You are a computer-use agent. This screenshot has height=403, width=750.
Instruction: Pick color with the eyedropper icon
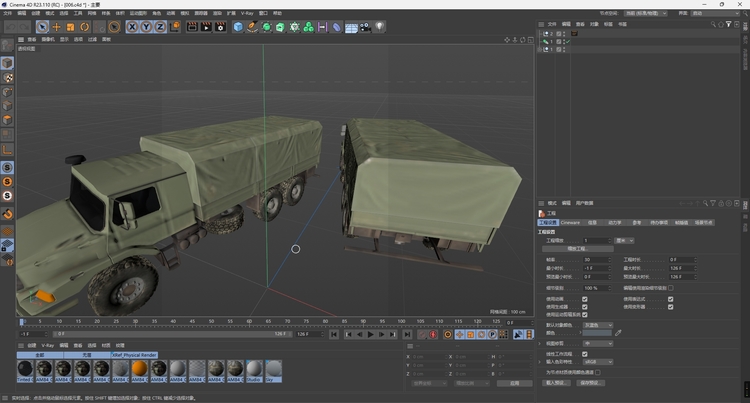(618, 333)
